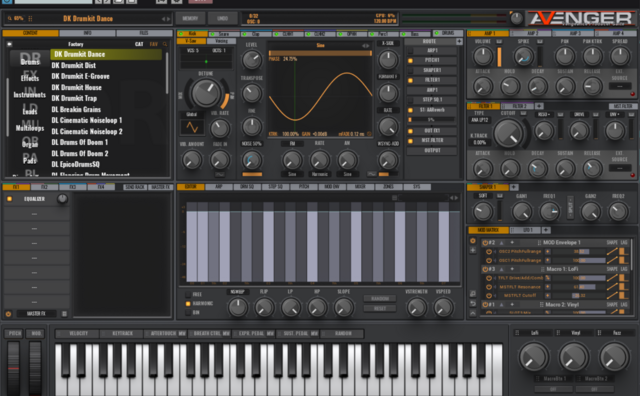Click the red dot in AMP ext source

[632, 94]
